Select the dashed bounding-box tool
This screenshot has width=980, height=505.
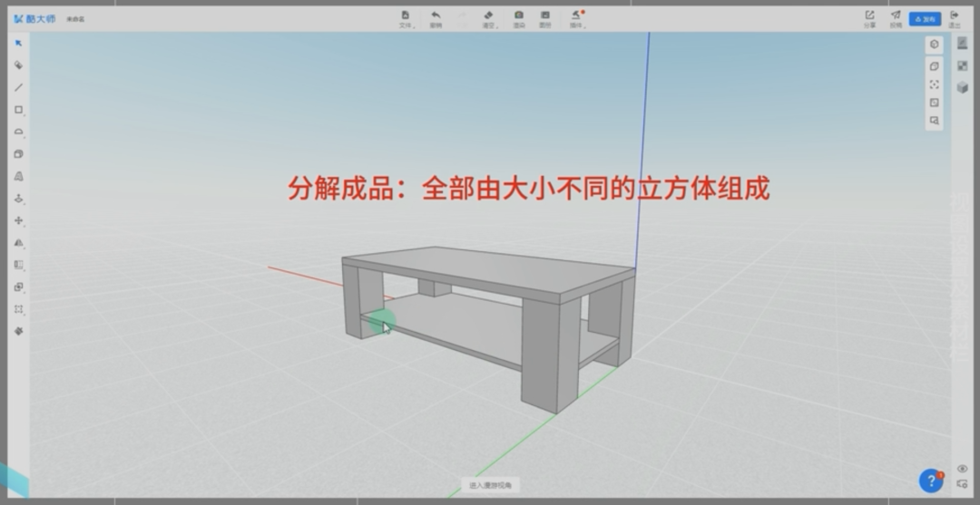coord(19,309)
